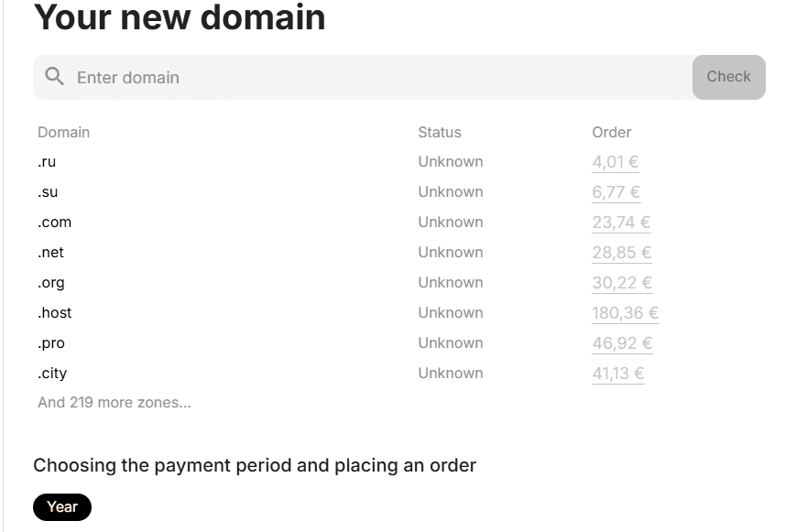
Task: Click the Order column header
Action: (x=611, y=132)
